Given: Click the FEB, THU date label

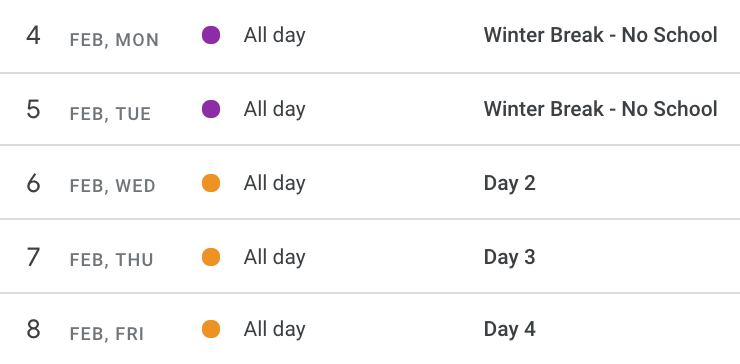Looking at the screenshot, I should pyautogui.click(x=111, y=260).
